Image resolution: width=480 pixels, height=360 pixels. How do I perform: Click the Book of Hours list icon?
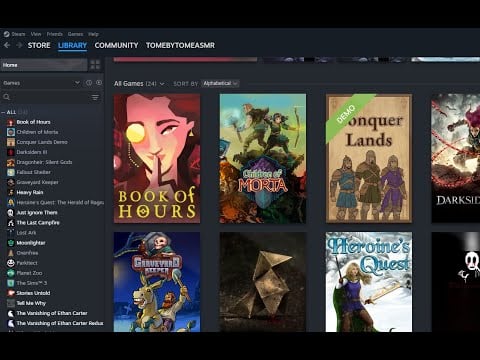(x=11, y=122)
